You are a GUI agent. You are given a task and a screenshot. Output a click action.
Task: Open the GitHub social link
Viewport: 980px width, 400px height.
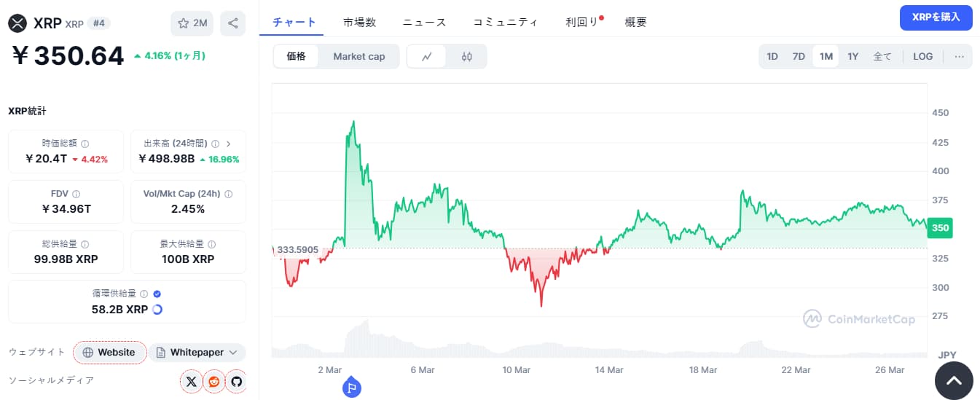(x=235, y=380)
